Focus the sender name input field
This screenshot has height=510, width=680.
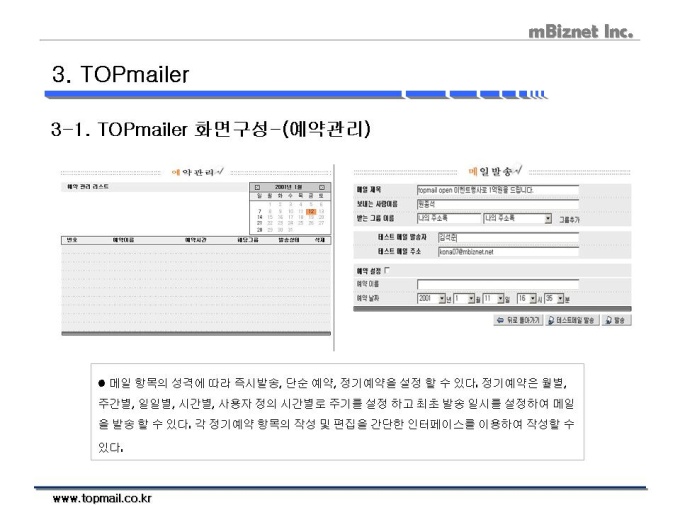pos(498,204)
